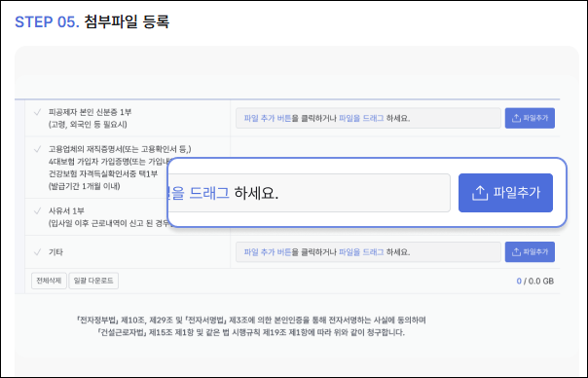Click 일괄 다운로드 button

(x=93, y=281)
